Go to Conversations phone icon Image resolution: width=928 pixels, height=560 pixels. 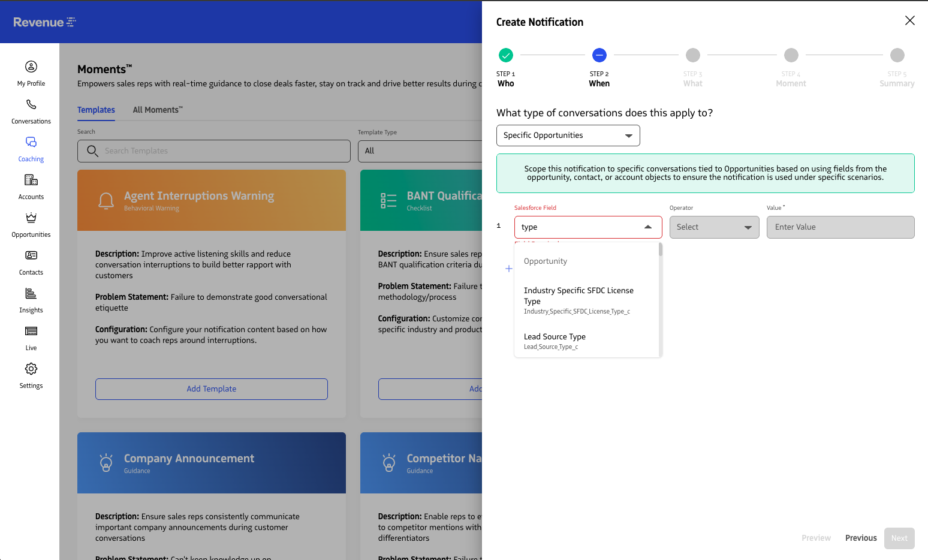click(x=31, y=105)
